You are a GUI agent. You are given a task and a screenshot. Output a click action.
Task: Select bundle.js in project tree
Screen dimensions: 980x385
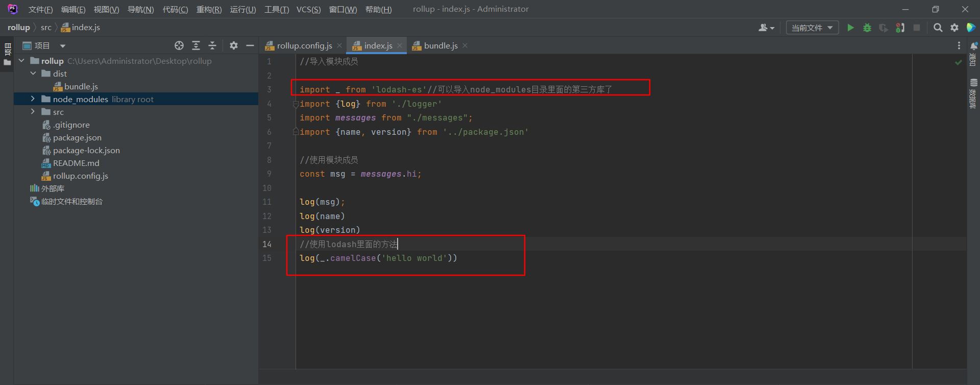[x=76, y=86]
